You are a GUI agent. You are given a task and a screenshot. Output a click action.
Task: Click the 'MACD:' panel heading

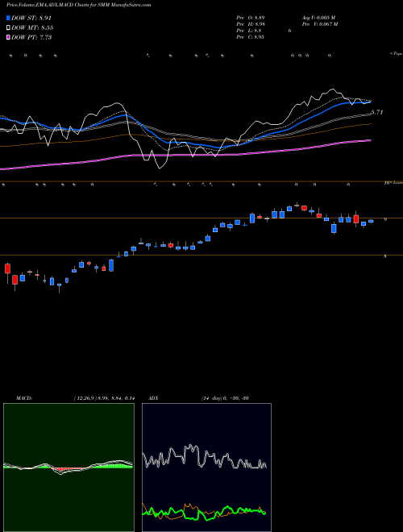(x=23, y=398)
